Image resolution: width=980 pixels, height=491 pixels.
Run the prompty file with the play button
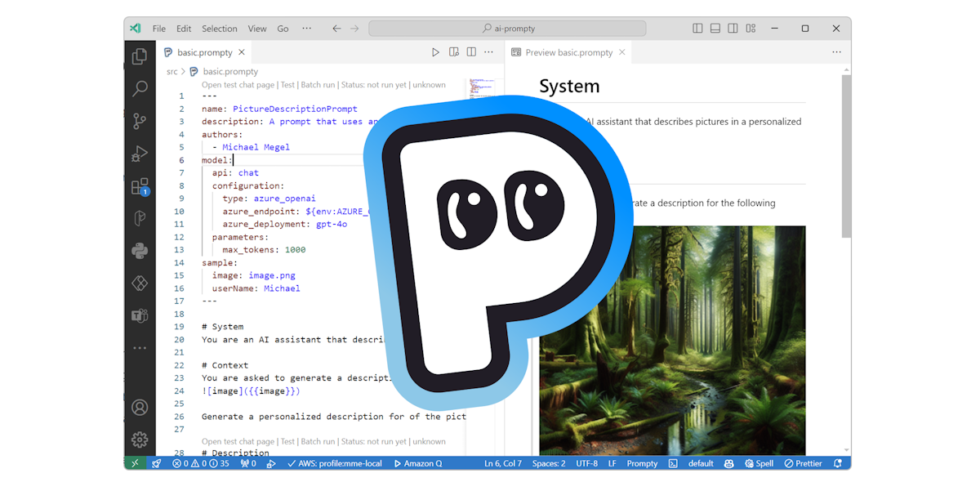pos(435,51)
